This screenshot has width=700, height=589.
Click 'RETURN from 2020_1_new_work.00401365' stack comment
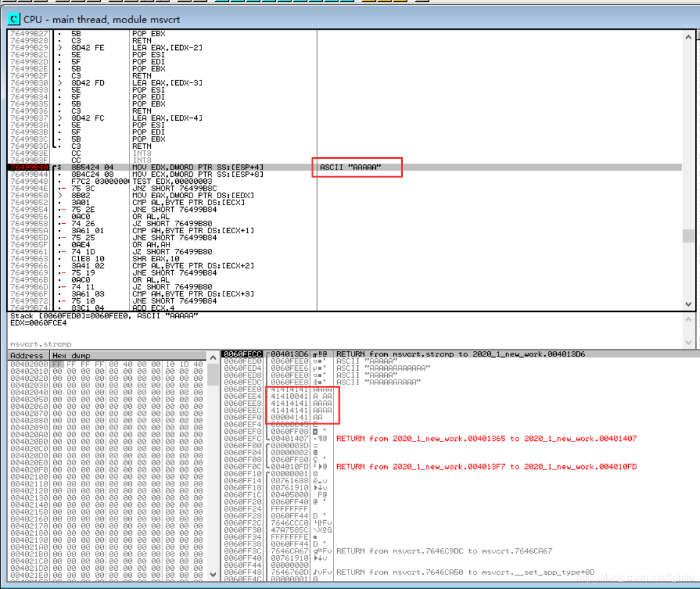click(x=486, y=439)
